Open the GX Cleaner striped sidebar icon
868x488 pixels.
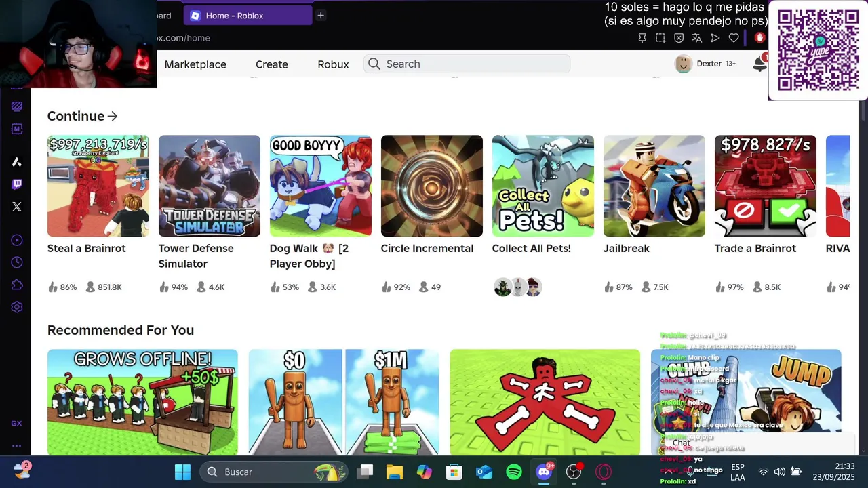point(17,106)
